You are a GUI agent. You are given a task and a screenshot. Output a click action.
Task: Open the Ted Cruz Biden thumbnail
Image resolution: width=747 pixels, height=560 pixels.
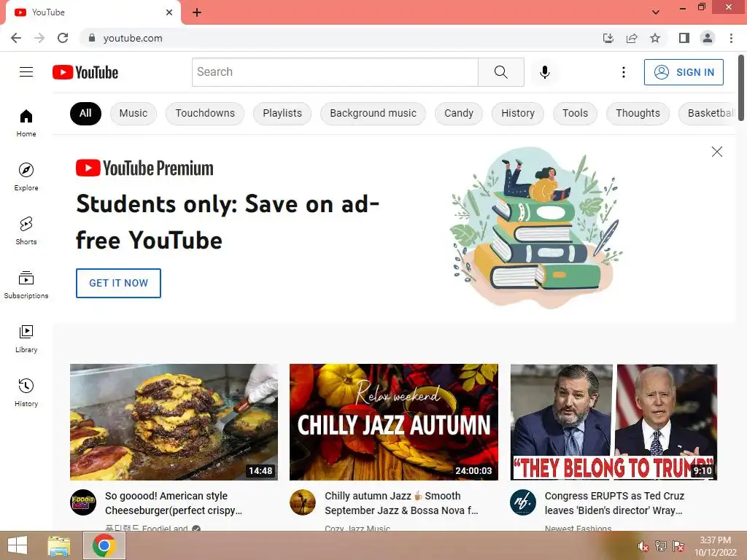point(614,422)
